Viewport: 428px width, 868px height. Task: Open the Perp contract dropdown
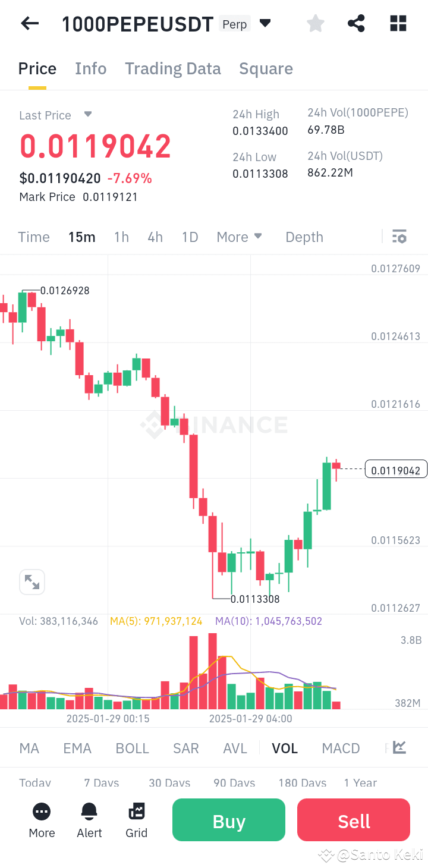pos(265,23)
